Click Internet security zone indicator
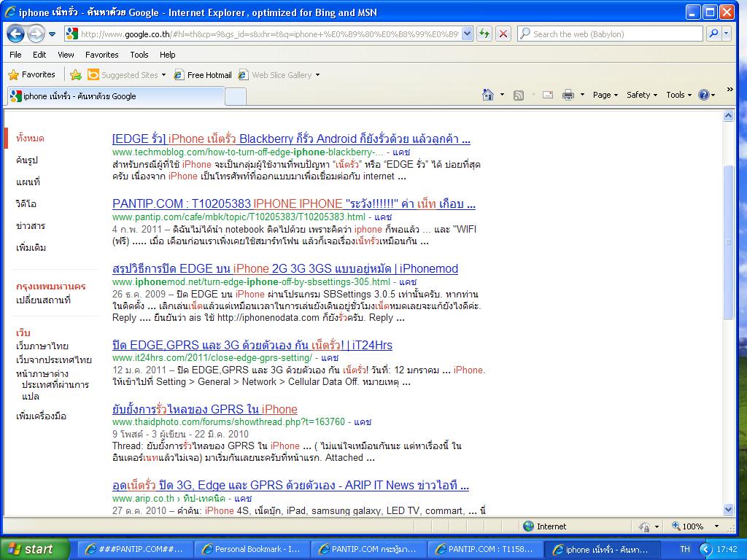The image size is (747, 560). pyautogui.click(x=544, y=526)
